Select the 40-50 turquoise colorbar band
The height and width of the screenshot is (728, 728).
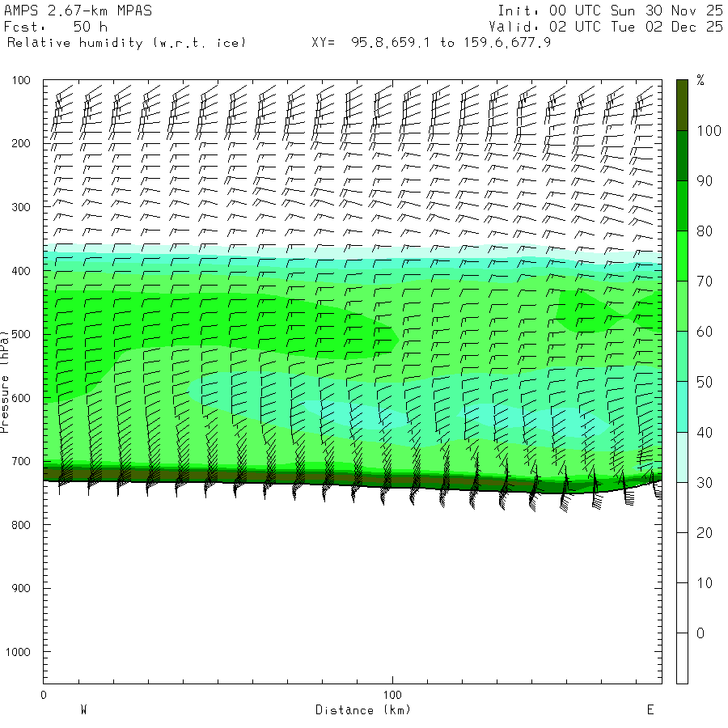click(x=682, y=407)
